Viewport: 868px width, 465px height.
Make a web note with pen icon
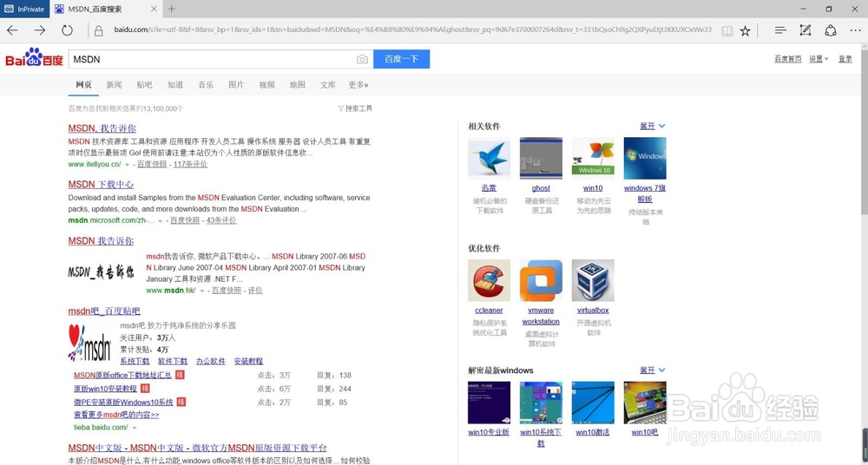pyautogui.click(x=806, y=30)
